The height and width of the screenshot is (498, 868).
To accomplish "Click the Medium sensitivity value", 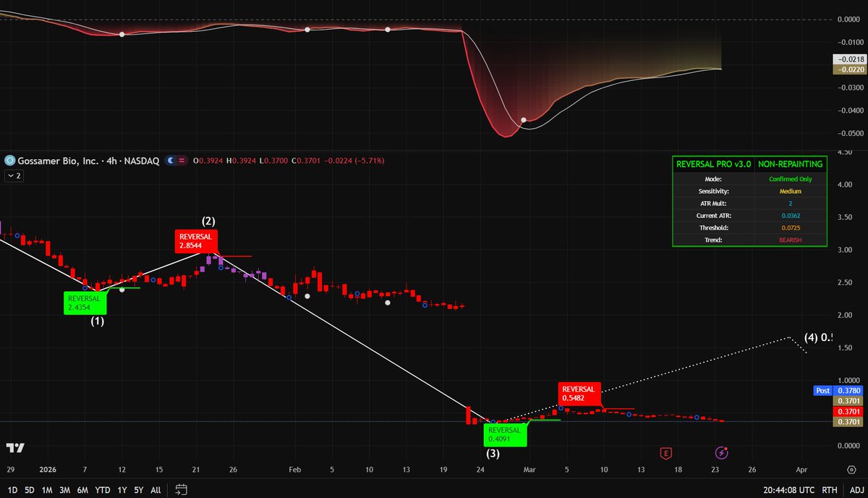I will click(789, 191).
